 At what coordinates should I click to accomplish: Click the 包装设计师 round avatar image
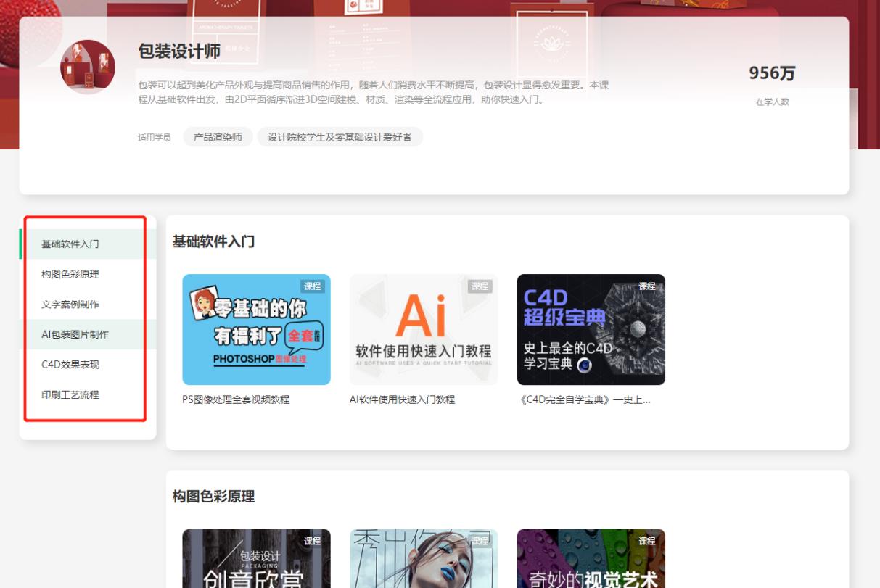[88, 67]
